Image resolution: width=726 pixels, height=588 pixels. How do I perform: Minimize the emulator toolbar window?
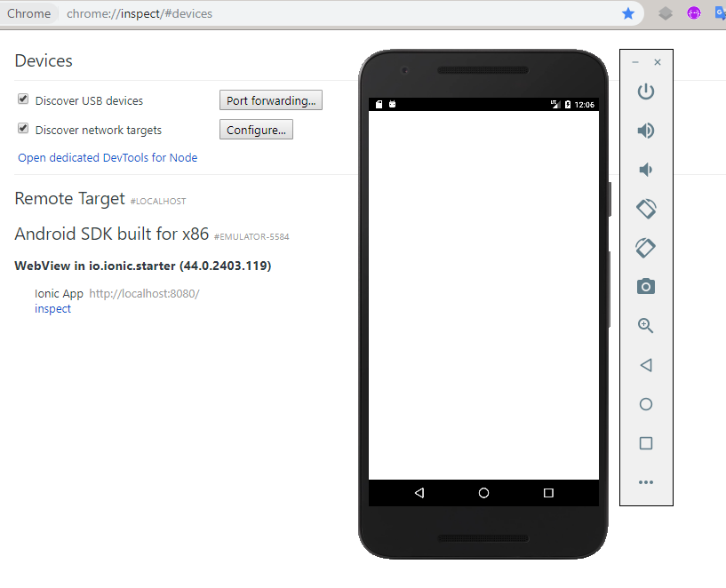tap(635, 62)
